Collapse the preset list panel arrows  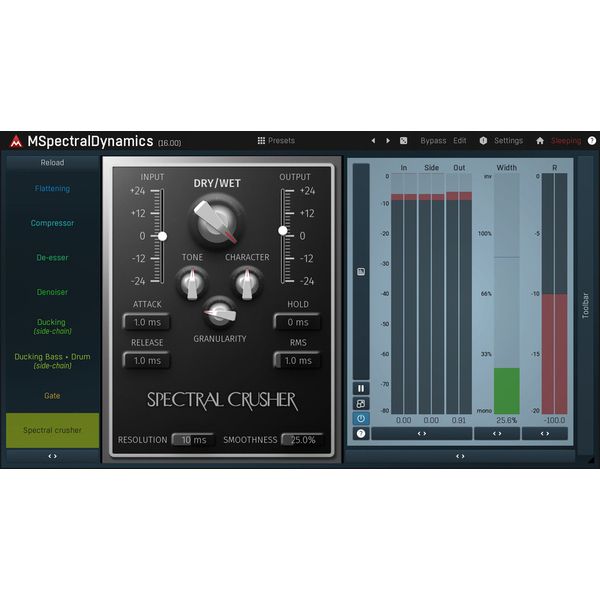pos(52,456)
